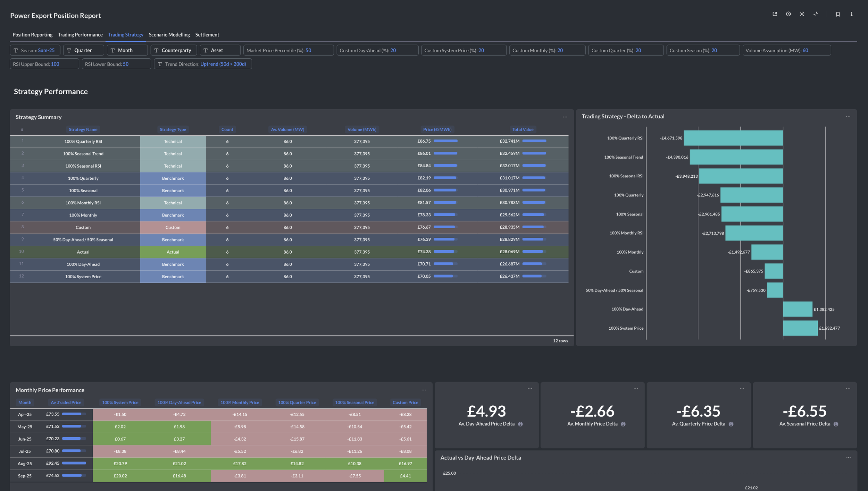Sort by Total Value column header
Viewport: 868px width, 491px height.
[523, 129]
